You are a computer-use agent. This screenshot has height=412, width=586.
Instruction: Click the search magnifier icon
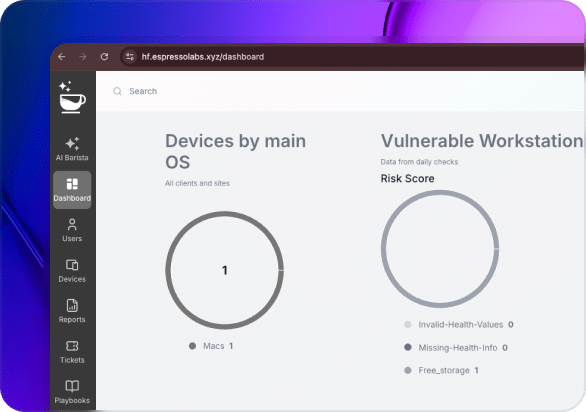coord(117,91)
